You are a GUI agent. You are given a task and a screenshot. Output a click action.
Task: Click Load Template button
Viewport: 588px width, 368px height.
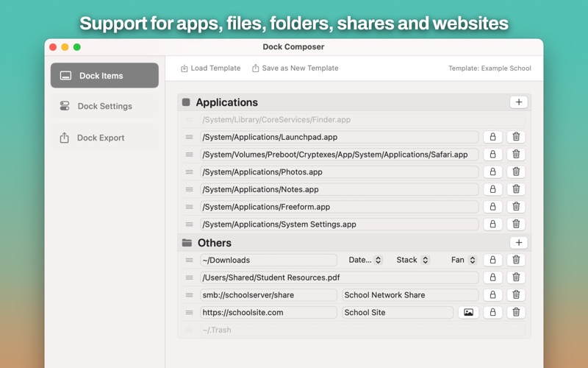(211, 68)
